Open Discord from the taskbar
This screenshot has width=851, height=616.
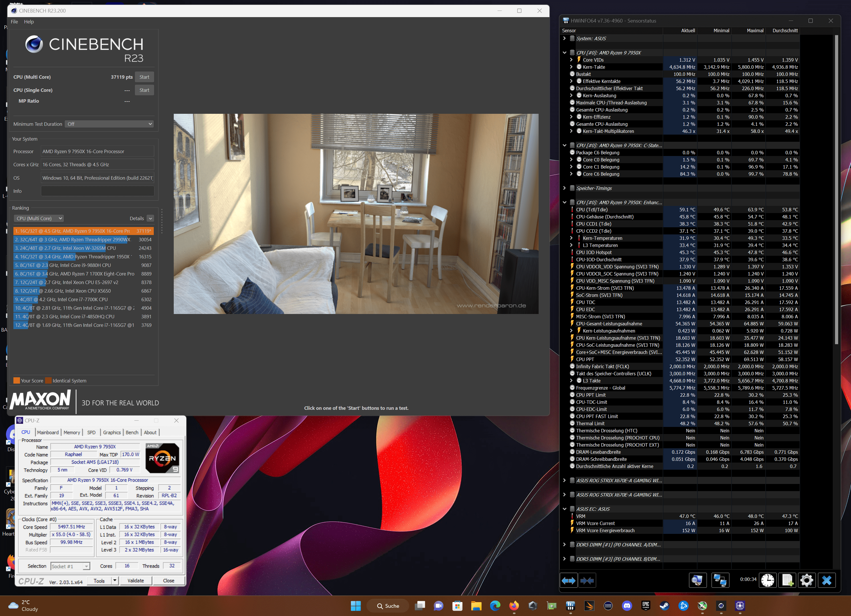pyautogui.click(x=627, y=605)
